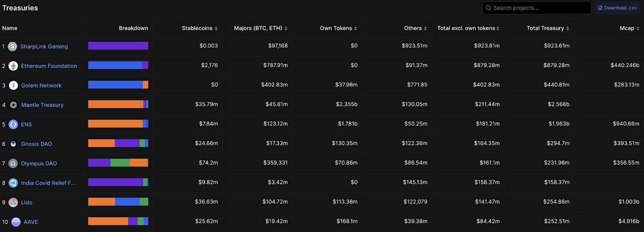Download the treasuries .csv file
The image size is (644, 232).
(x=617, y=8)
